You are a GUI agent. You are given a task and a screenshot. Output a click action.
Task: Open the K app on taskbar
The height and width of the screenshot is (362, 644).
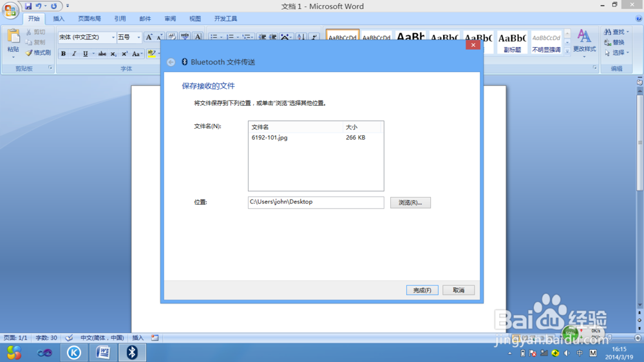pos(74,352)
